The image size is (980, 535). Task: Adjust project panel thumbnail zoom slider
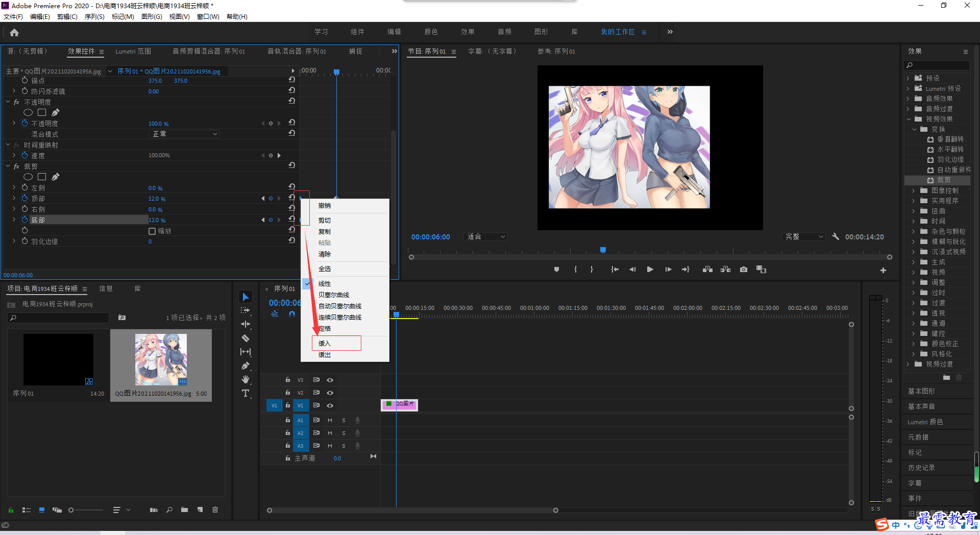[x=71, y=510]
